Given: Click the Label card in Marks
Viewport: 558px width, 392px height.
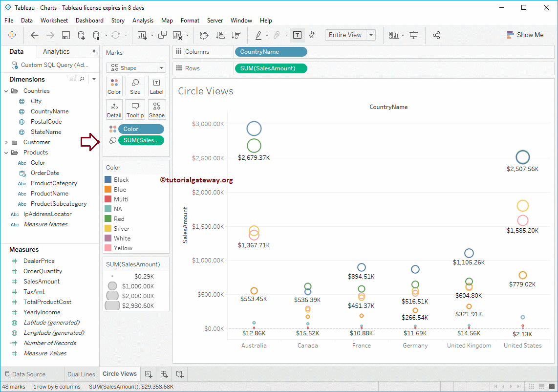Looking at the screenshot, I should pos(156,86).
